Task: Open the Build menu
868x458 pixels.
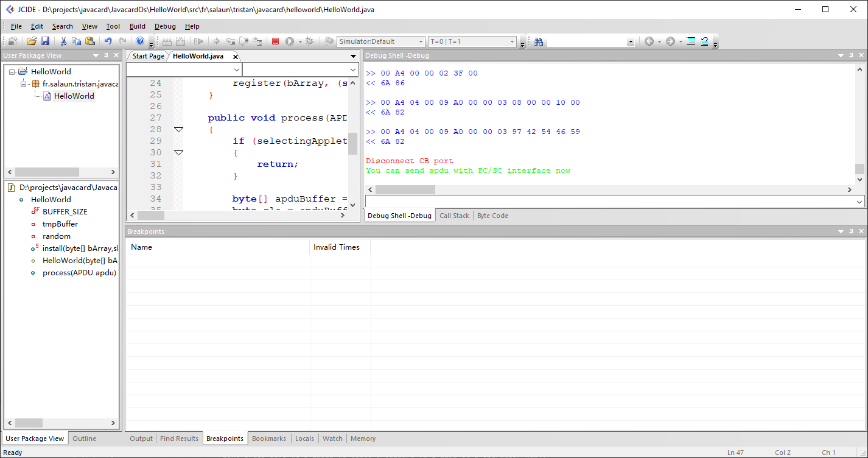Action: [138, 26]
